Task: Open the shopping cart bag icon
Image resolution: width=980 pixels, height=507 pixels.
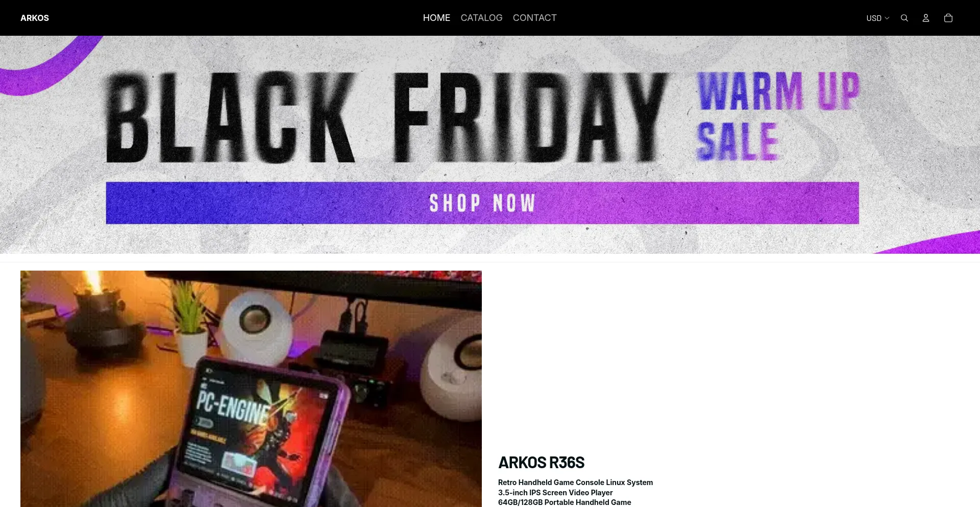Action: pos(948,18)
